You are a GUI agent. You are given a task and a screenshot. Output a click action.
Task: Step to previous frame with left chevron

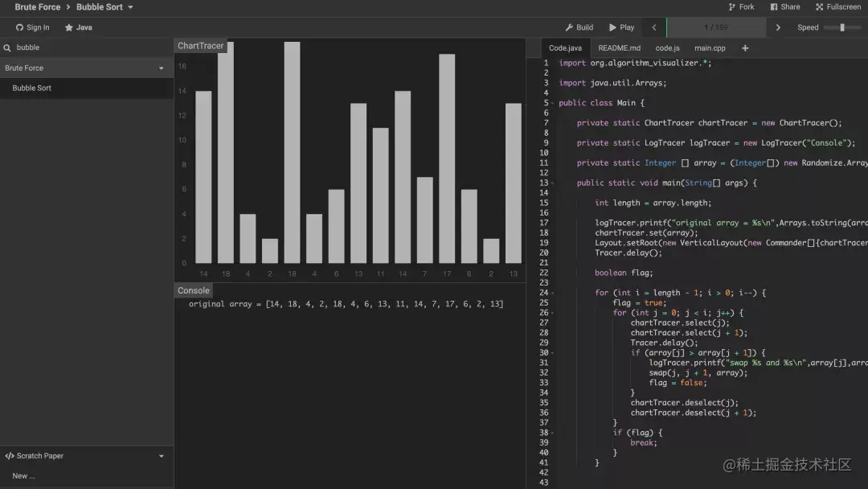(653, 27)
